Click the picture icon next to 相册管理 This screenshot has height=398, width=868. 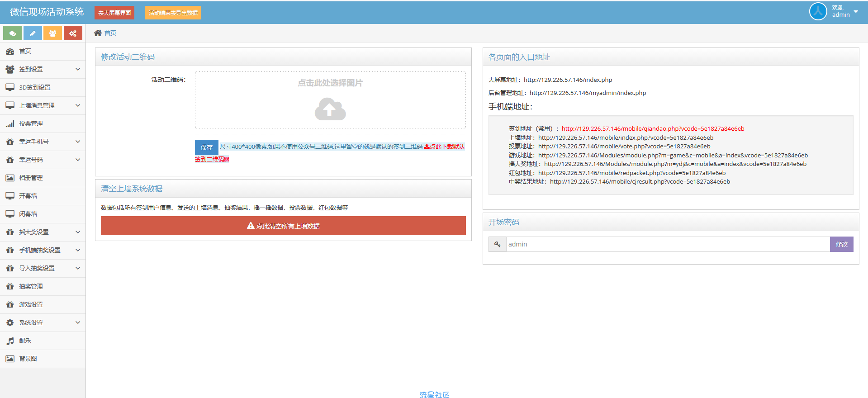(10, 178)
